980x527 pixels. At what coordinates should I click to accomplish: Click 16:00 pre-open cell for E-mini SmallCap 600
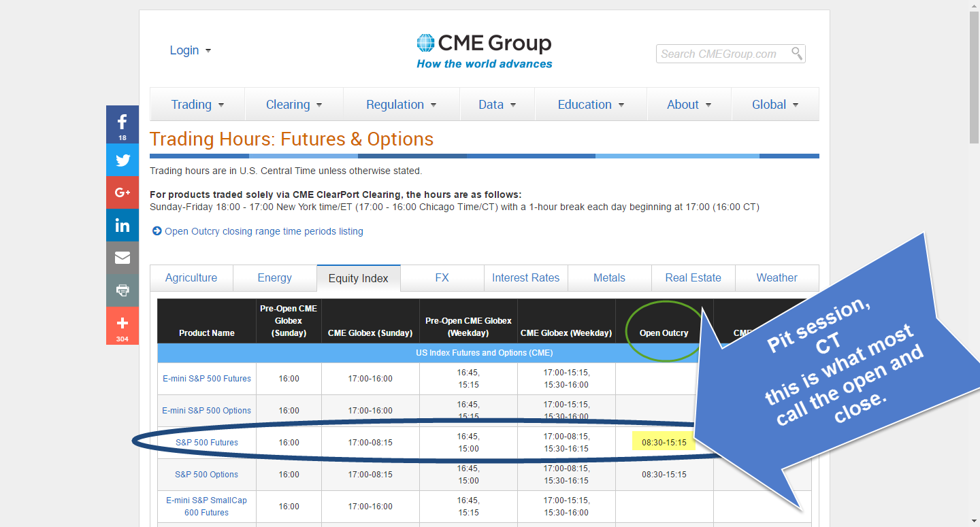[x=289, y=507]
